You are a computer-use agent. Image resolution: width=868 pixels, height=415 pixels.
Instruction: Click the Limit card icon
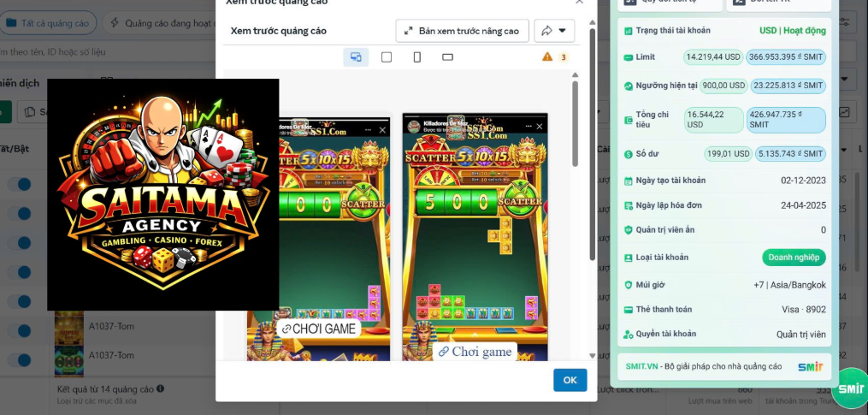(x=629, y=57)
